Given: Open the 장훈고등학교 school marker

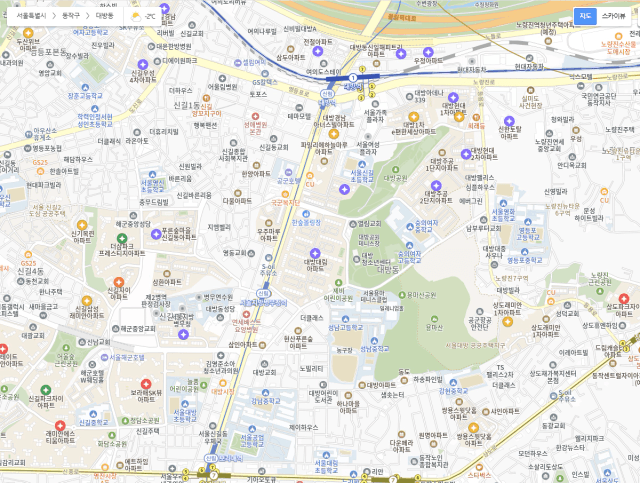Looking at the screenshot, I should pos(85,88).
